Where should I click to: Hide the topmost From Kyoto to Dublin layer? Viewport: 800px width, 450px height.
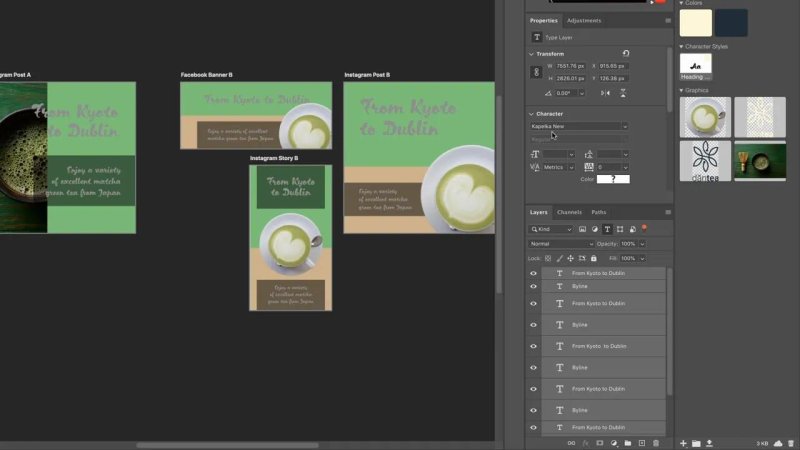coord(534,273)
